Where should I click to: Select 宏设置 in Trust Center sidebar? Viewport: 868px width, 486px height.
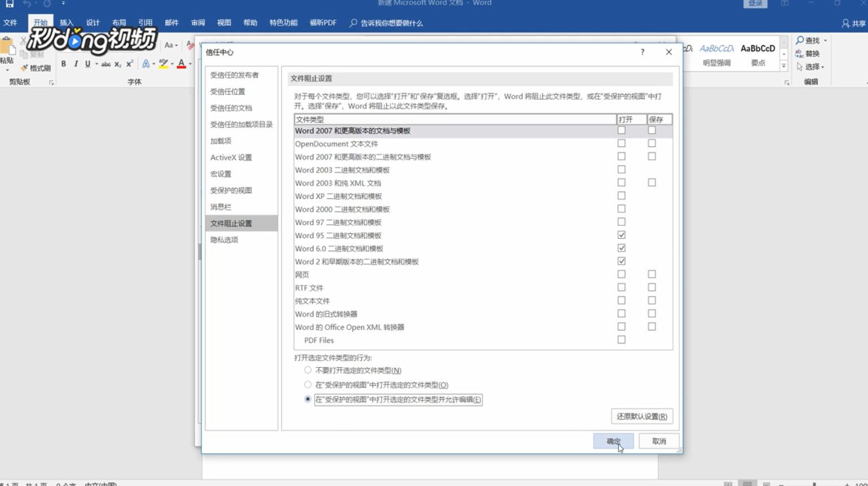click(241, 174)
